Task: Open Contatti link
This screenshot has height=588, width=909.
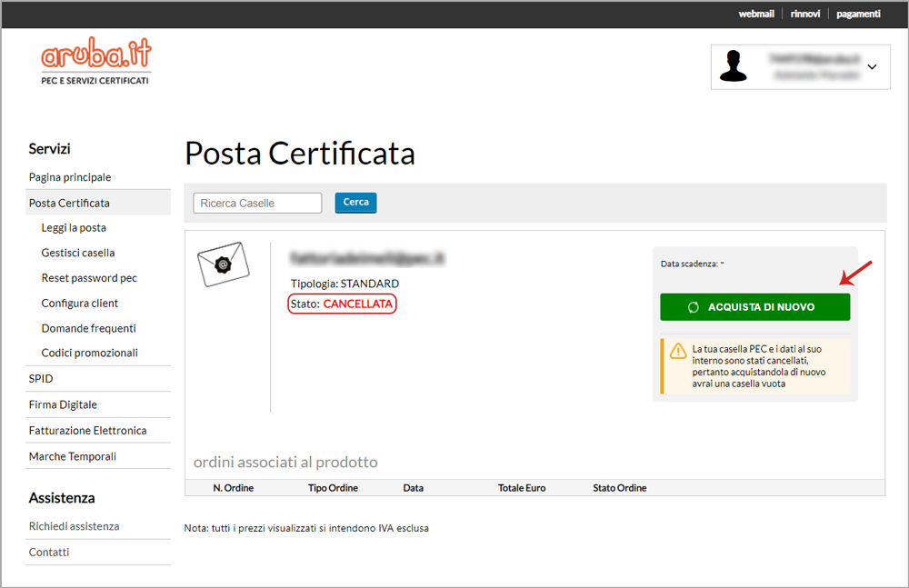Action: point(49,552)
